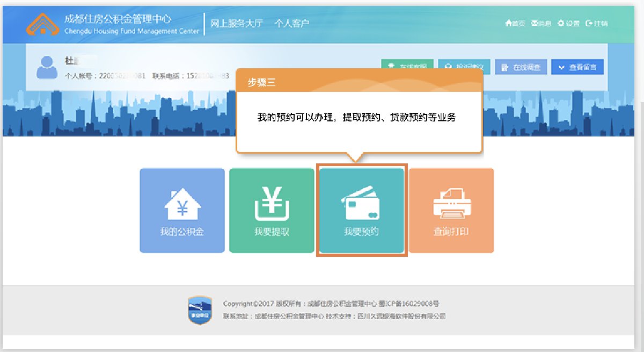This screenshot has width=644, height=352.
Task: Click 在线调查 survey button
Action: (x=521, y=67)
